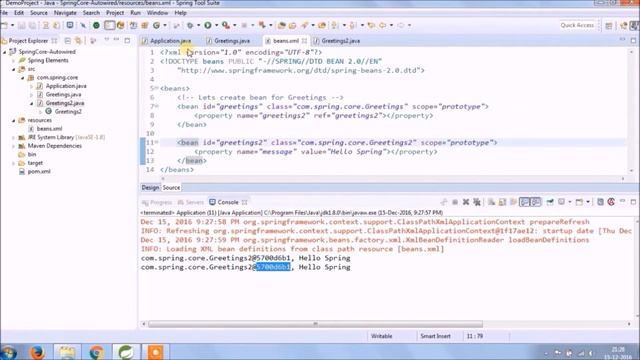
Task: Maximize the editor area
Action: pos(633,40)
